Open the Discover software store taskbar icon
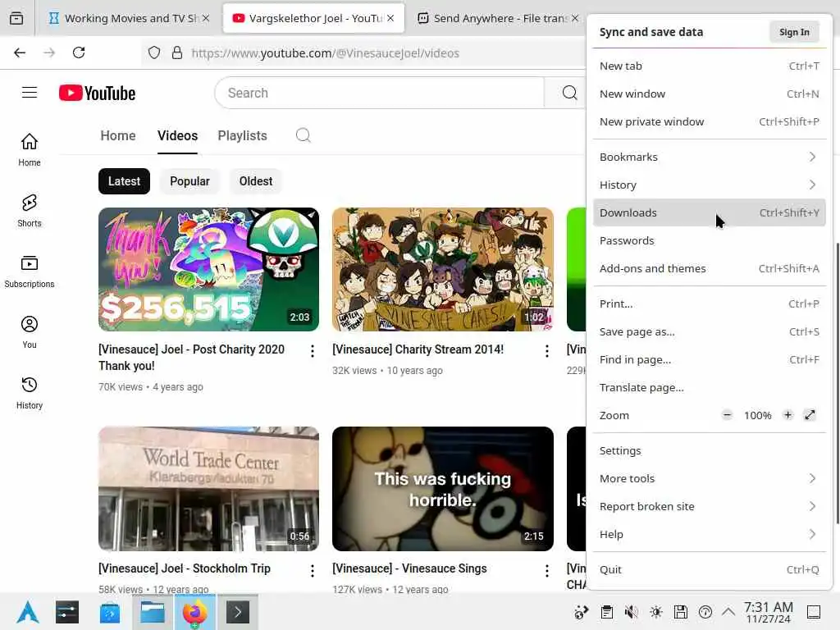 click(110, 612)
